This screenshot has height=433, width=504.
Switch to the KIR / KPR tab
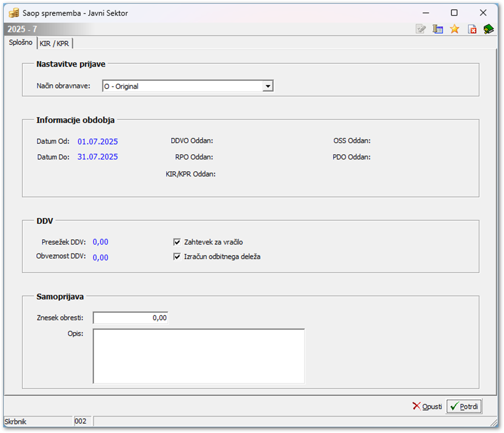pos(54,43)
